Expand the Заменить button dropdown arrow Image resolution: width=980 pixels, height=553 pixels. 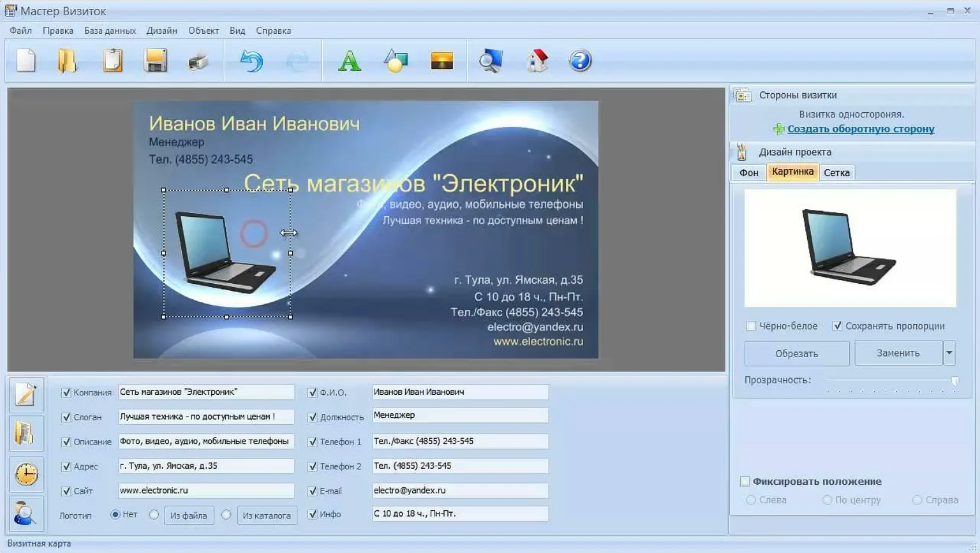coord(949,353)
